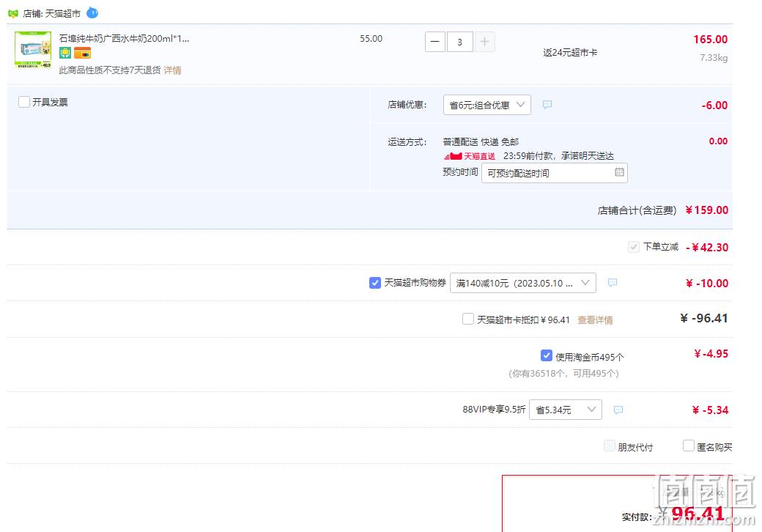Expand the 省5.34元 88VIP dropdown
This screenshot has width=762, height=532.
(566, 410)
